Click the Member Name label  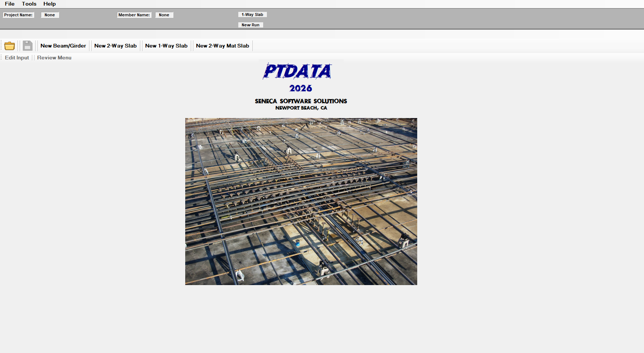134,15
